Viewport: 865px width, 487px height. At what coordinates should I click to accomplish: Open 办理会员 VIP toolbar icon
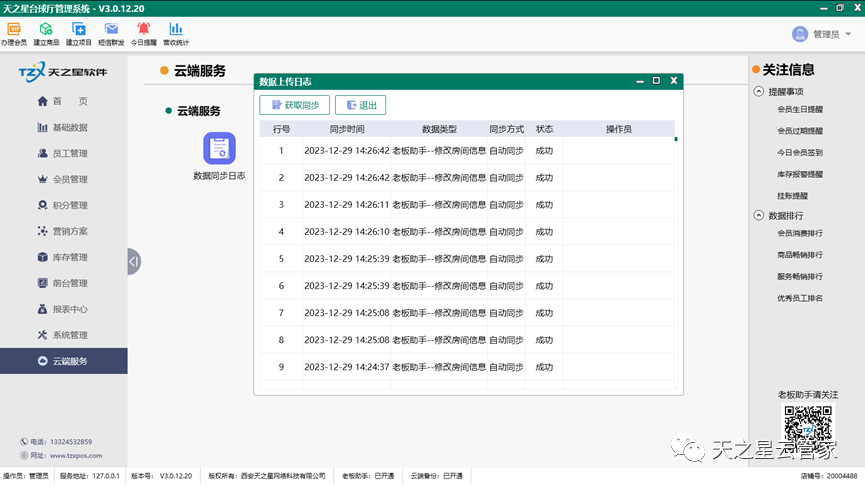pos(14,29)
